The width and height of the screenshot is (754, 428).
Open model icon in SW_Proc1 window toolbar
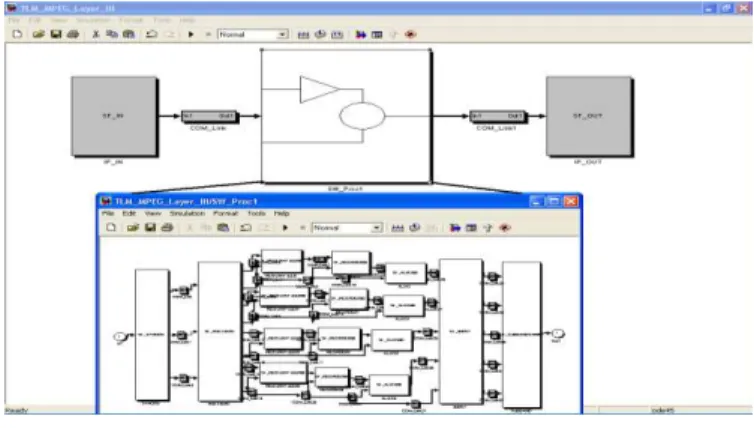tap(133, 227)
